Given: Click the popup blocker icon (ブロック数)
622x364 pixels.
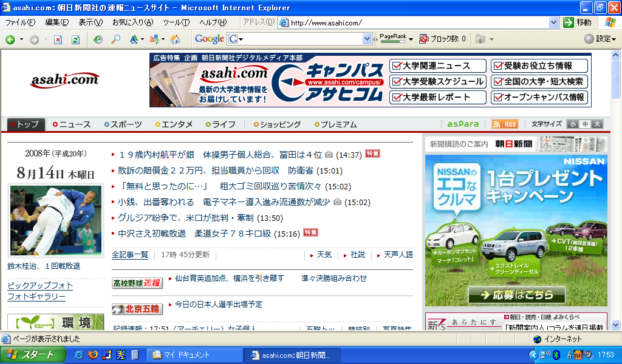Looking at the screenshot, I should coord(423,39).
